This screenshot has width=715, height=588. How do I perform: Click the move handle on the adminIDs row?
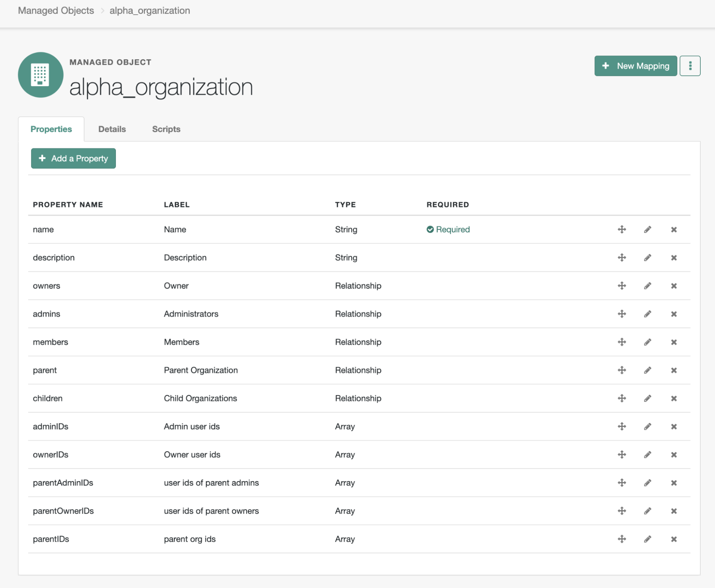pos(622,426)
